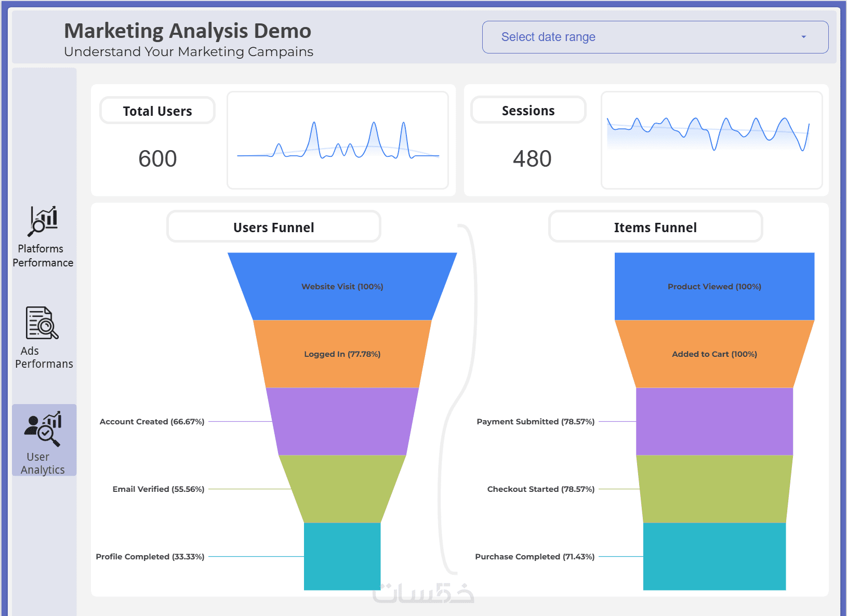This screenshot has height=616, width=847.
Task: Click the Sessions card title
Action: (x=528, y=110)
